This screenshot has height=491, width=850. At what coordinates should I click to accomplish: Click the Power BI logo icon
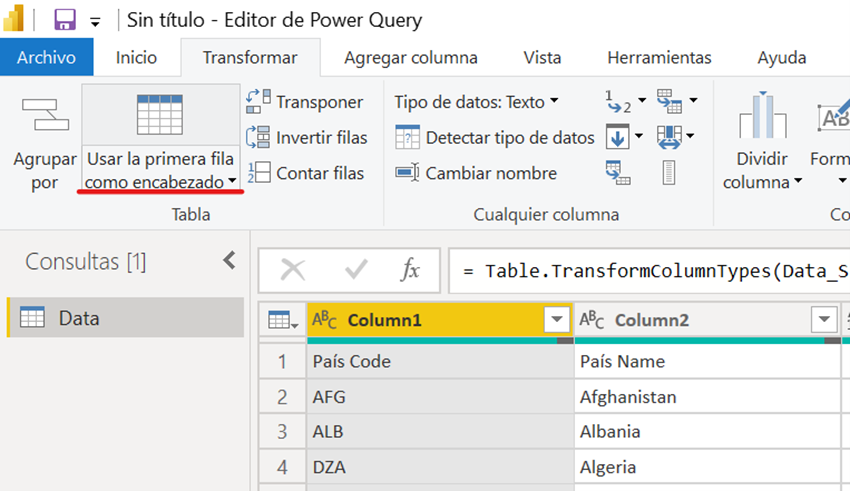pos(13,18)
